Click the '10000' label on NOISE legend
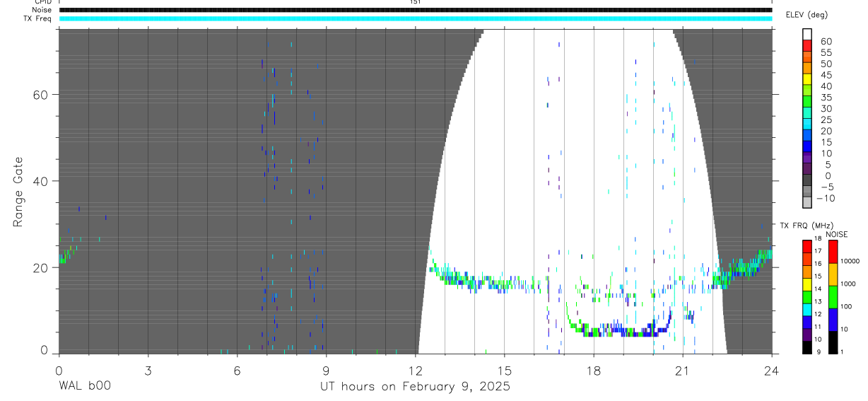 tap(850, 262)
